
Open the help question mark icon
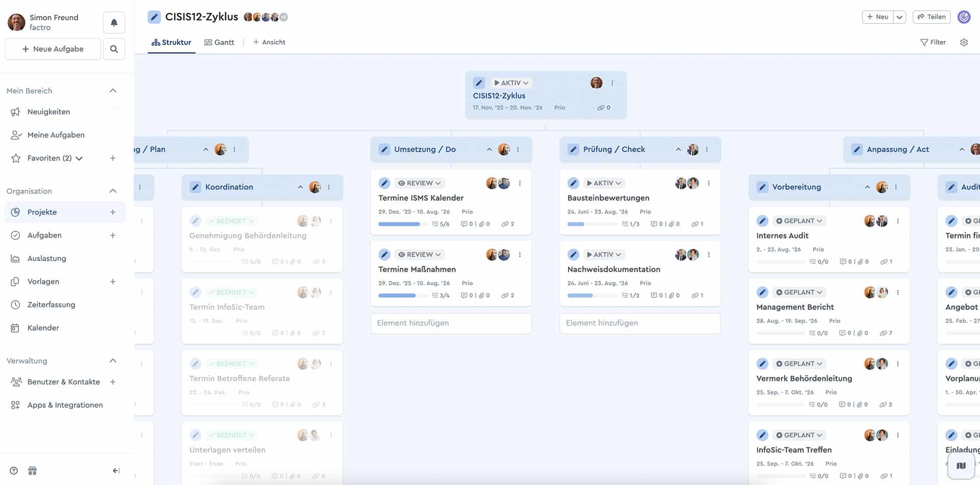point(14,471)
